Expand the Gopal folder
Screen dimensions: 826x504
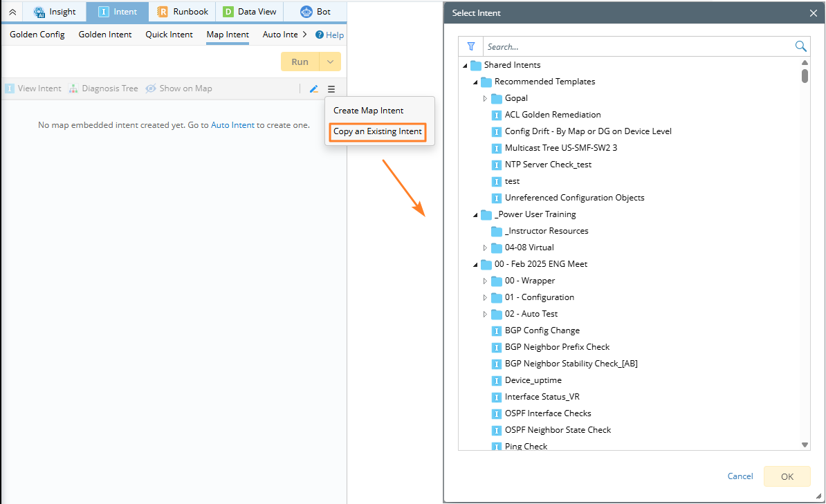pos(485,98)
